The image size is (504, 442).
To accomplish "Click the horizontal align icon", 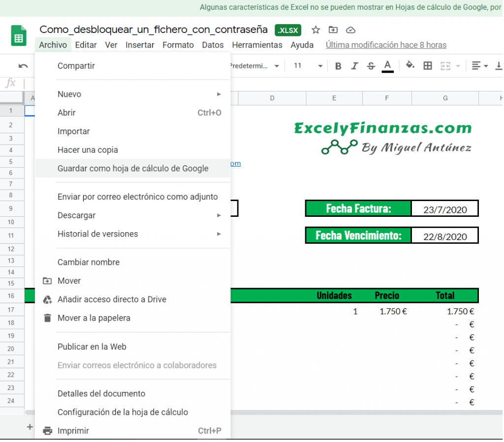I will tap(476, 66).
